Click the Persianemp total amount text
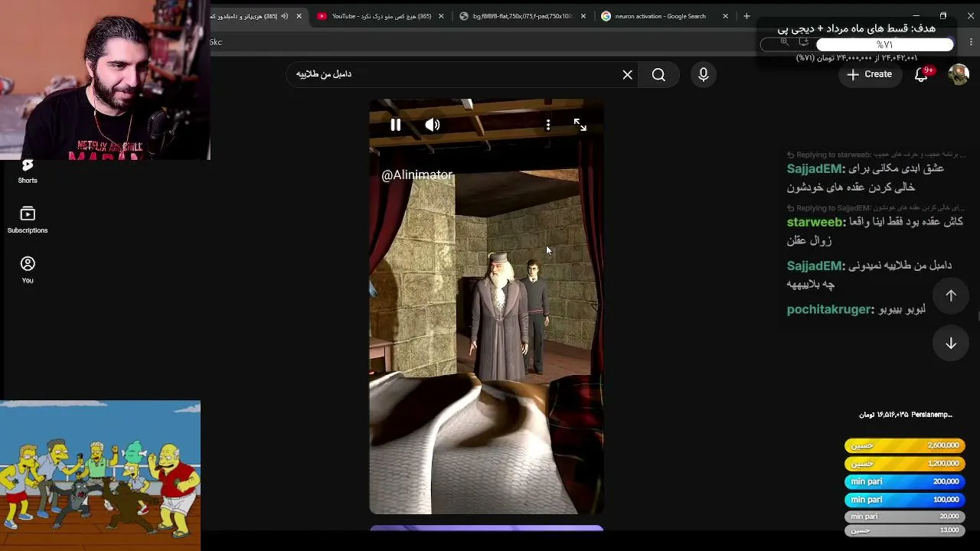Screen dimensions: 980x551 pyautogui.click(x=905, y=415)
